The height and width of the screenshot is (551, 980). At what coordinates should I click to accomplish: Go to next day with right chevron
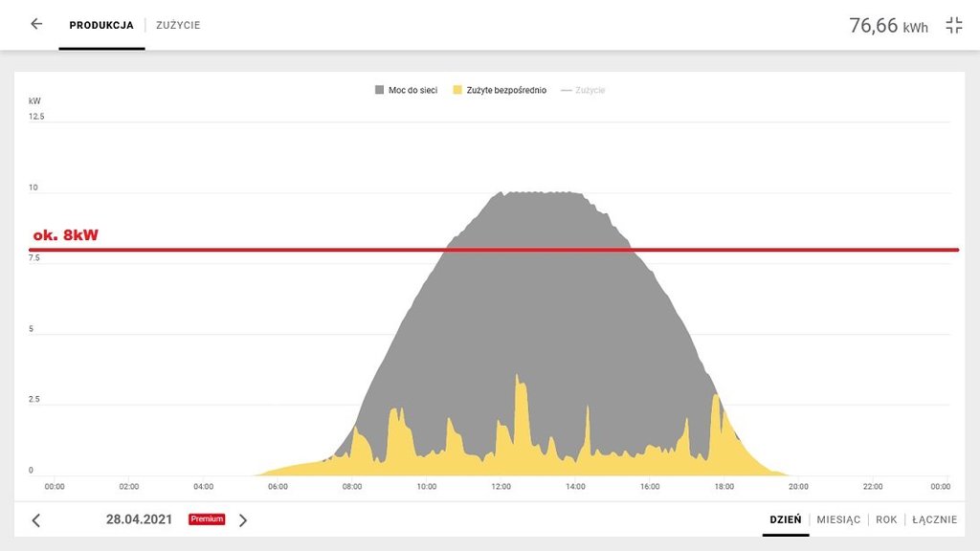click(x=243, y=520)
